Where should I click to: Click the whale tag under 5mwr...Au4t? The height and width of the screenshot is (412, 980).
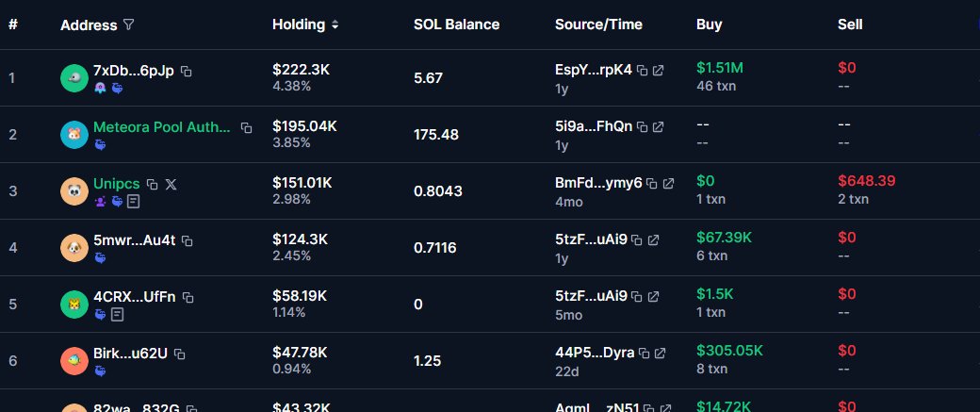point(100,257)
